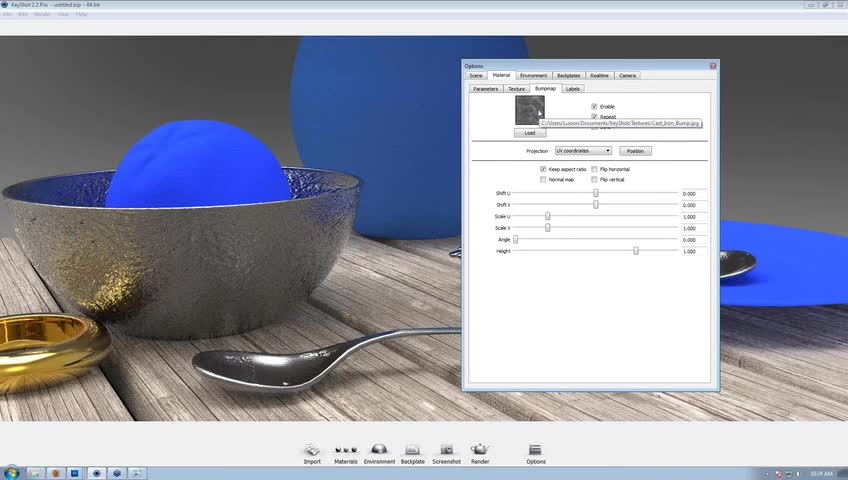Click the Scale V slider handle
The width and height of the screenshot is (848, 480).
point(548,228)
